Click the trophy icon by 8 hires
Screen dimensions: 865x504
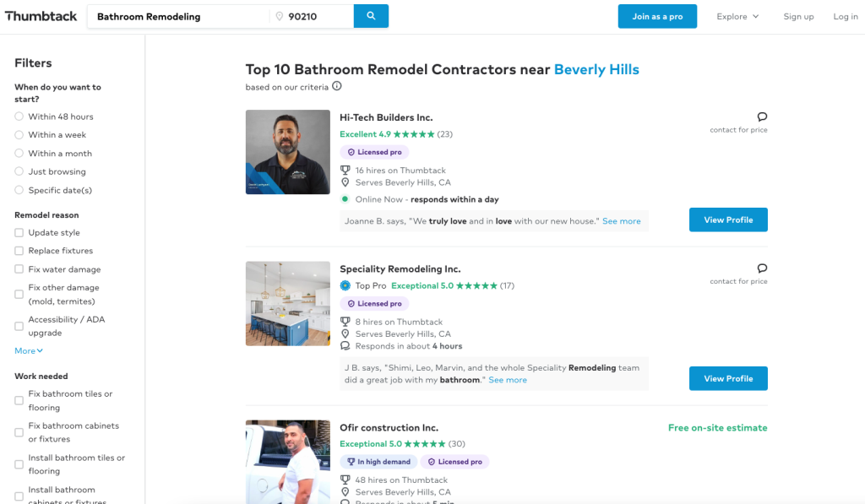click(345, 322)
